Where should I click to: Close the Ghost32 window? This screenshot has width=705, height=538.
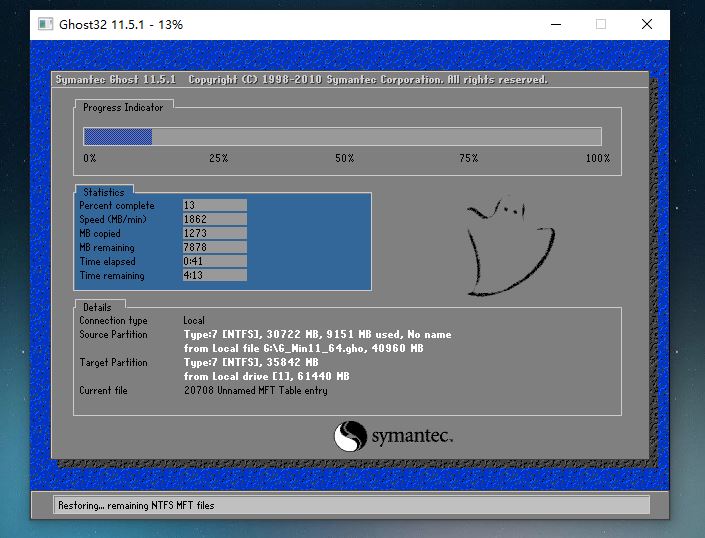click(x=647, y=24)
